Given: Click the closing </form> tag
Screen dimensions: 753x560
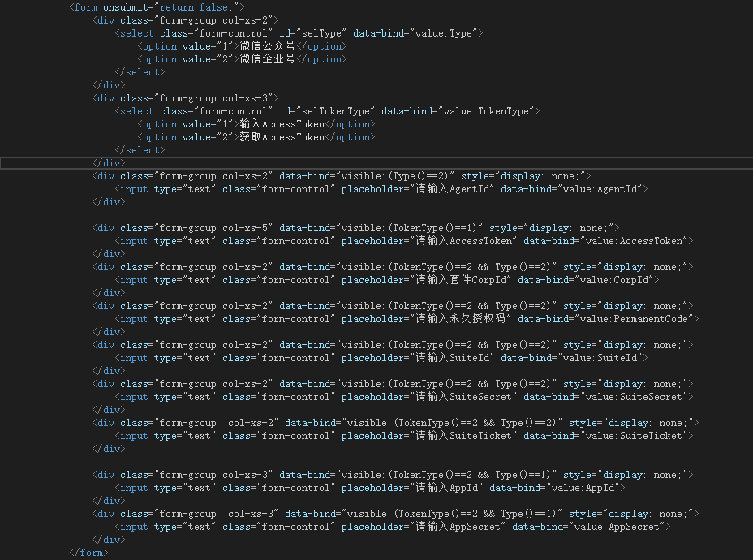Looking at the screenshot, I should click(88, 553).
